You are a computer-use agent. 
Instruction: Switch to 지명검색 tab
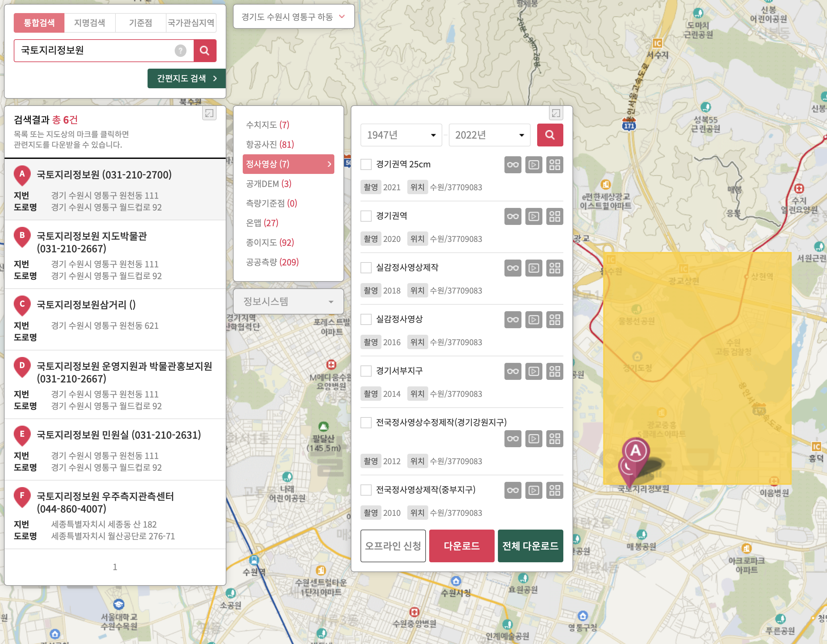coord(89,23)
